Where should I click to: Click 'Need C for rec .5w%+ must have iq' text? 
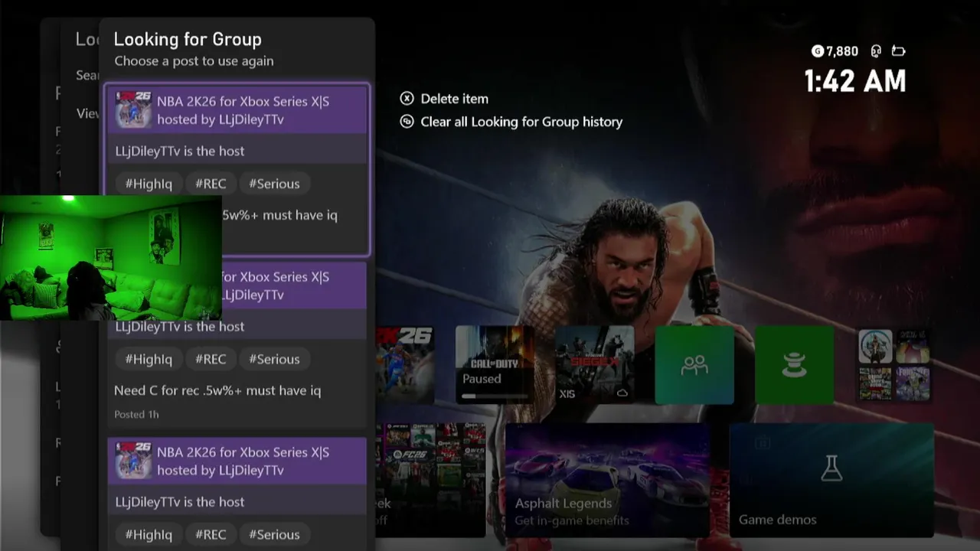coord(217,390)
